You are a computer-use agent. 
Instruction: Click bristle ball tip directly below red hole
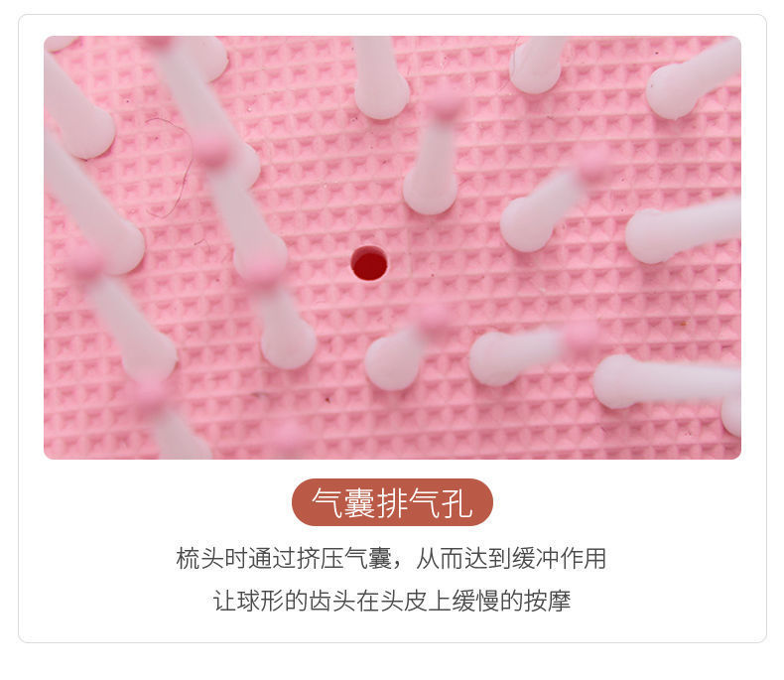coord(392,361)
